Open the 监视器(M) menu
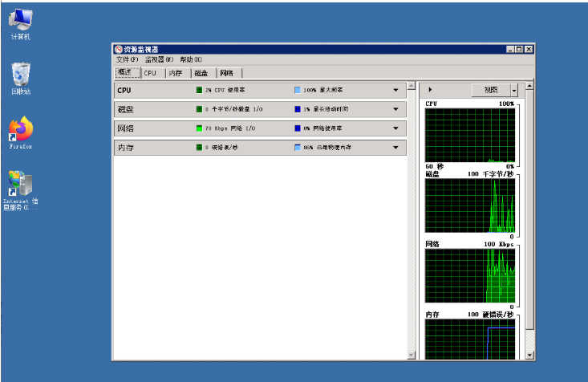The image size is (588, 382). click(x=159, y=60)
